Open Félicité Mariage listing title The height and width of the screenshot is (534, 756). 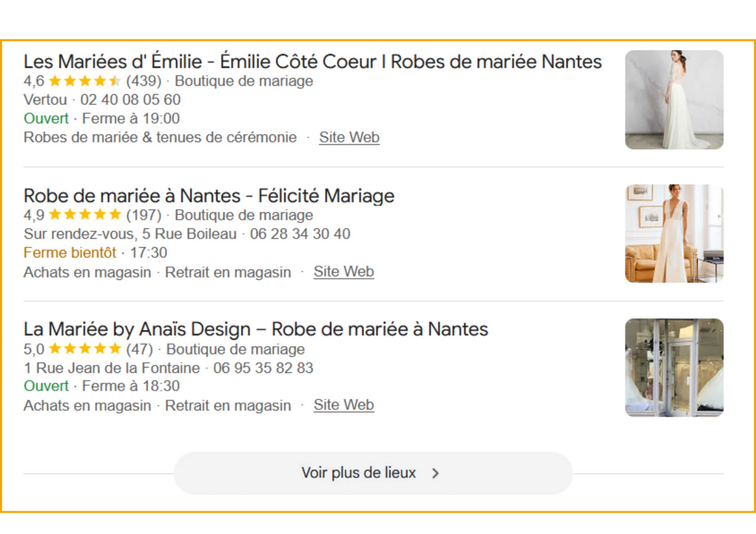[x=209, y=196]
